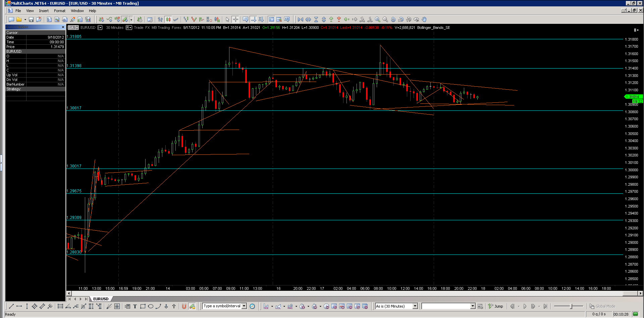The height and width of the screenshot is (318, 644).
Task: Select the Ellipse drawing tool
Action: tap(151, 306)
